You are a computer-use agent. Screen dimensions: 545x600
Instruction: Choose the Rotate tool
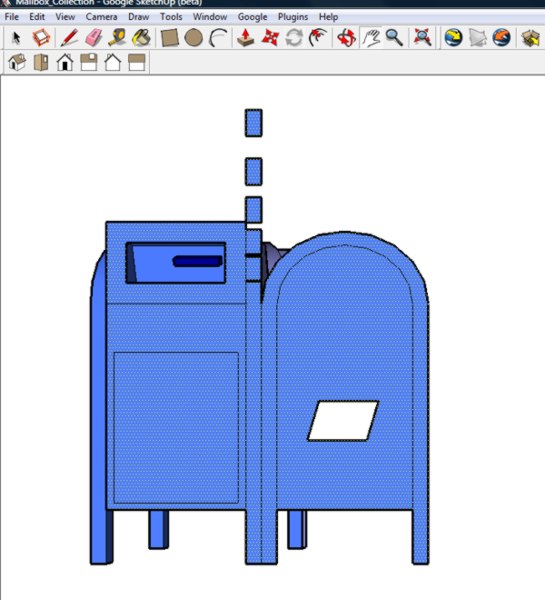(294, 38)
